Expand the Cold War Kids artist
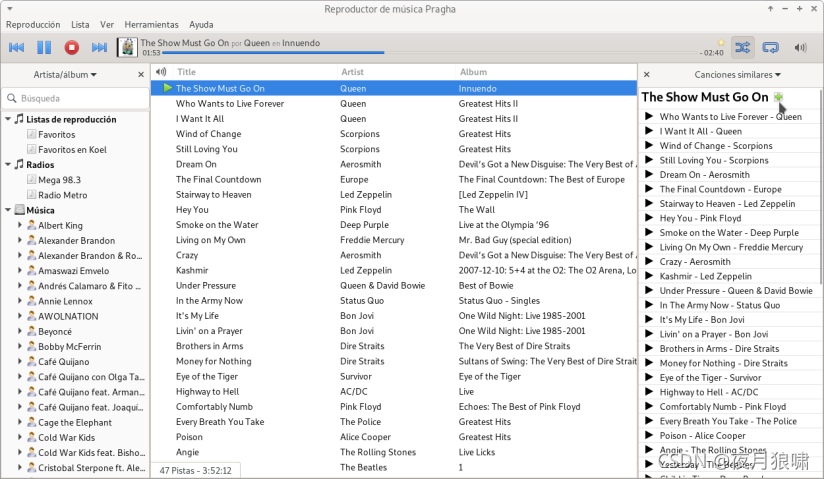 point(19,437)
